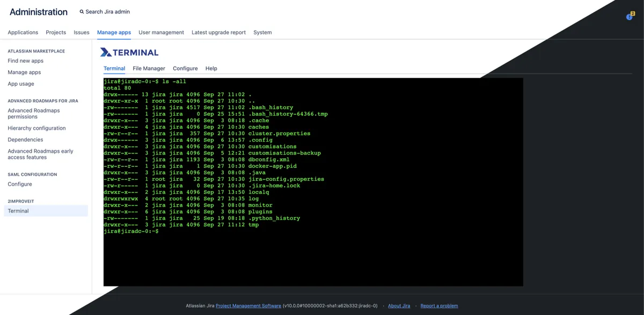Click the .python_history entry
Screen dimensions: 644x315
tap(274, 218)
